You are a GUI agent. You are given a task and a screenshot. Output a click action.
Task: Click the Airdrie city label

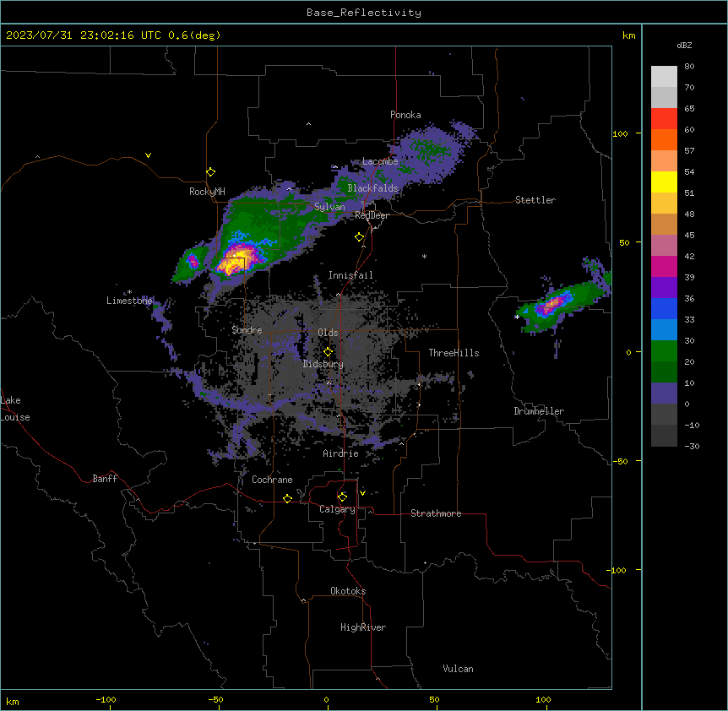tap(341, 453)
